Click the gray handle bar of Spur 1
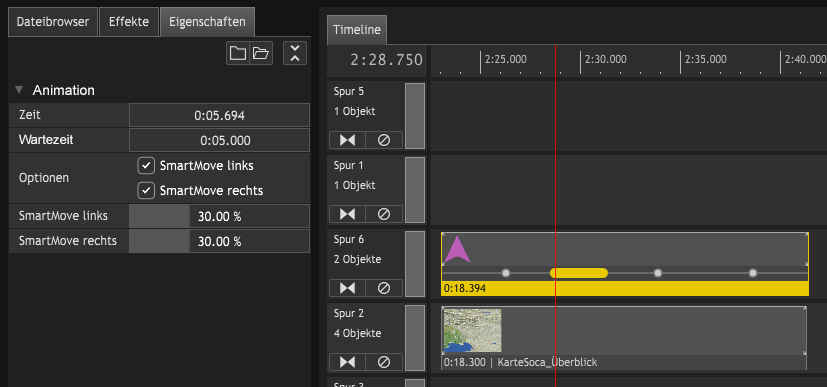827x387 pixels. click(415, 190)
